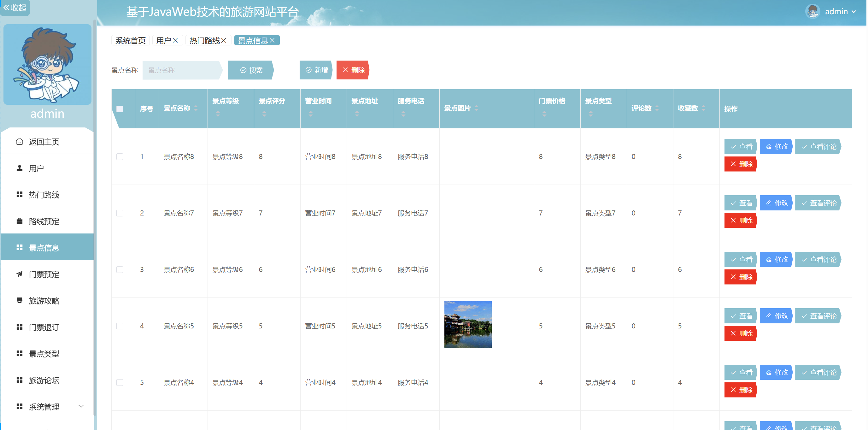Viewport: 868px width, 430px height.
Task: Click the 新增 button
Action: tap(316, 70)
